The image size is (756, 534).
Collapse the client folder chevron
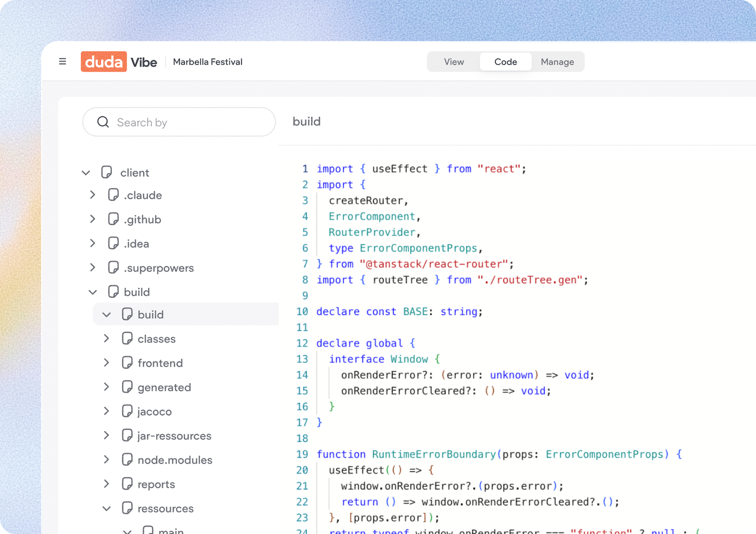86,173
